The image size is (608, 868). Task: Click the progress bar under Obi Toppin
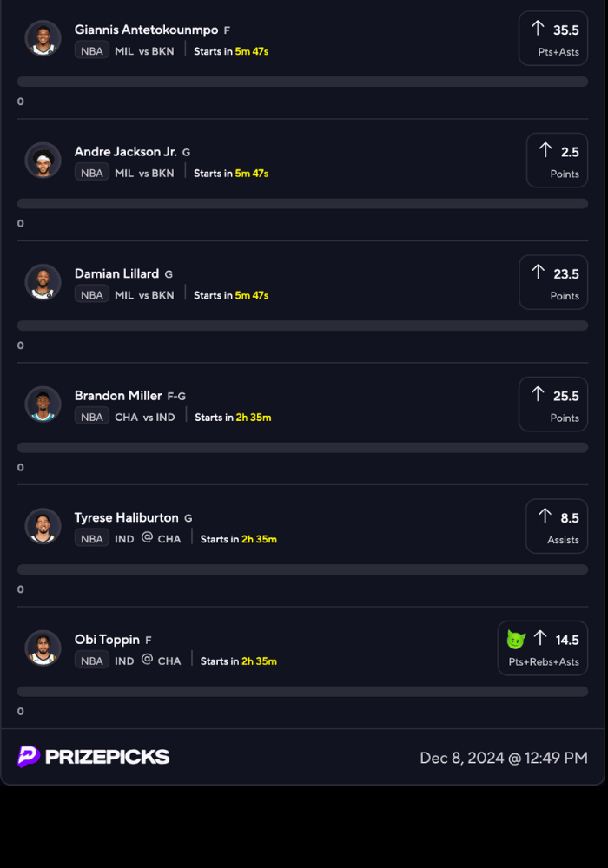click(x=302, y=692)
